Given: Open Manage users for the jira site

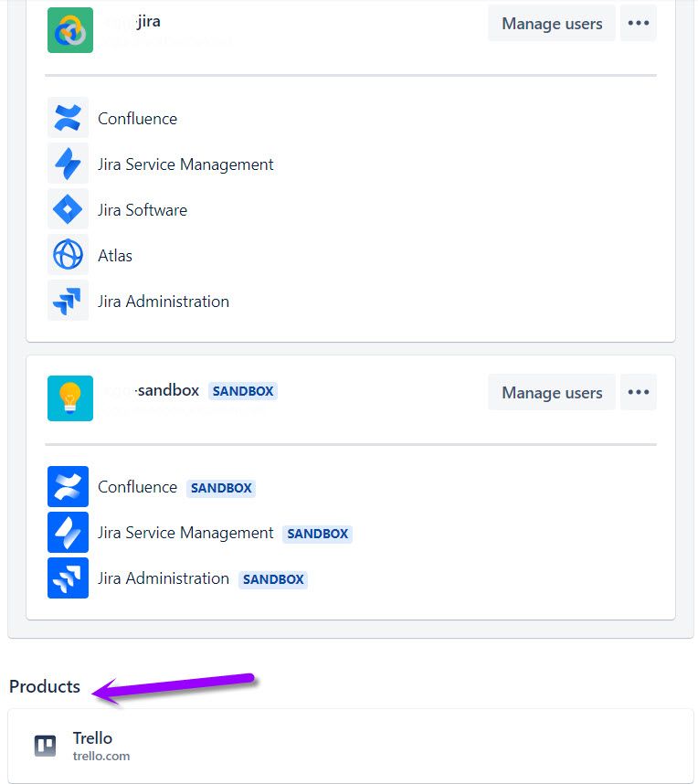Looking at the screenshot, I should coord(552,23).
